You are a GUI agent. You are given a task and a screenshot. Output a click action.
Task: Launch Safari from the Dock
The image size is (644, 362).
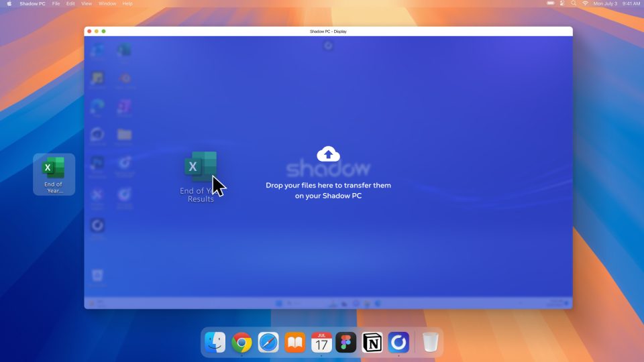pyautogui.click(x=268, y=342)
